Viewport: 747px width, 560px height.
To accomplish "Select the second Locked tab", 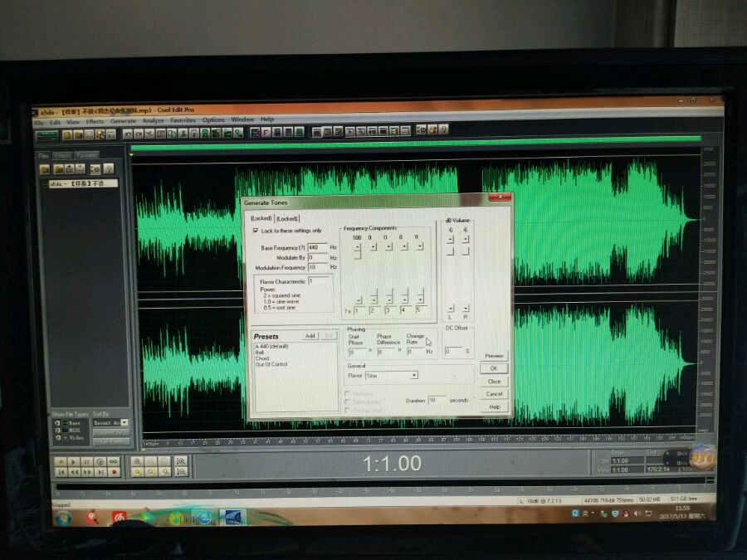I will (287, 218).
